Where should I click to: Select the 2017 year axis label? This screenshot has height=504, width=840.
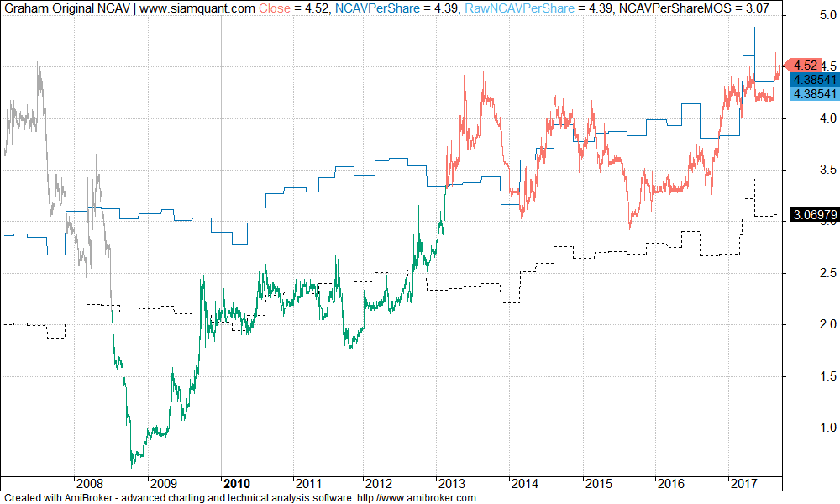click(743, 483)
